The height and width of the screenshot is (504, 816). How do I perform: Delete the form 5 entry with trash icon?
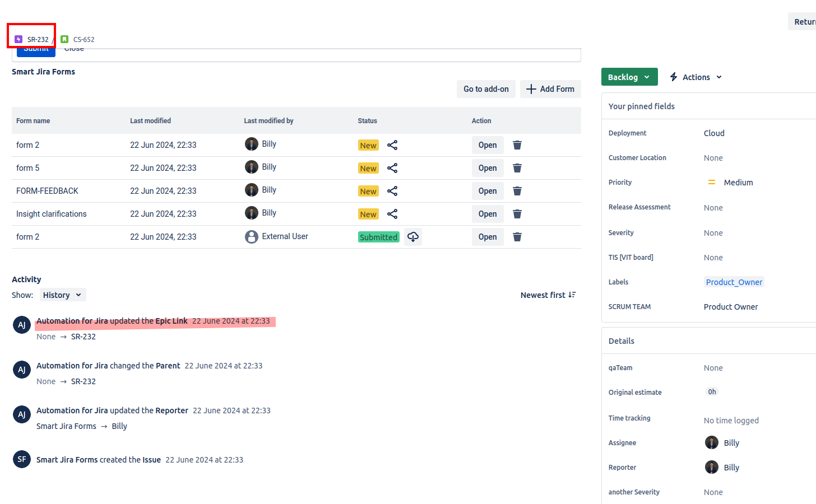517,168
